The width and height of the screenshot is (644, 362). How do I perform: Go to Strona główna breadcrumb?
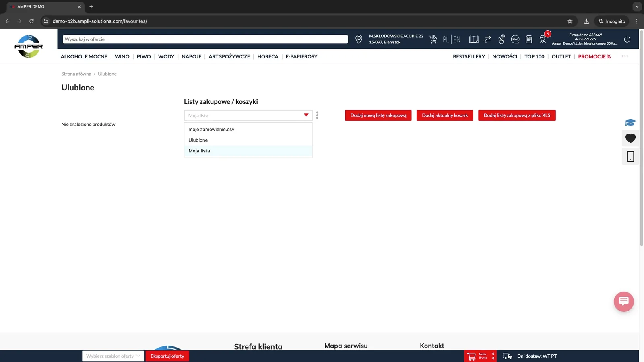tap(76, 74)
